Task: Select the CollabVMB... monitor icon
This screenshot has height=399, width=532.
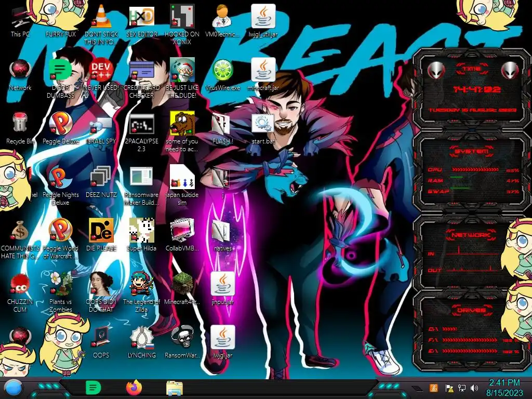Action: 182,231
